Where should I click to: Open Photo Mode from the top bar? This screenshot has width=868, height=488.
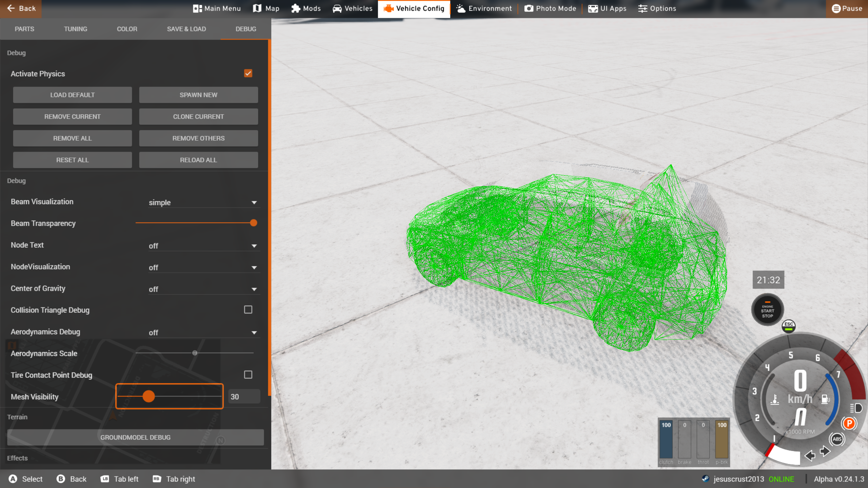coord(550,8)
